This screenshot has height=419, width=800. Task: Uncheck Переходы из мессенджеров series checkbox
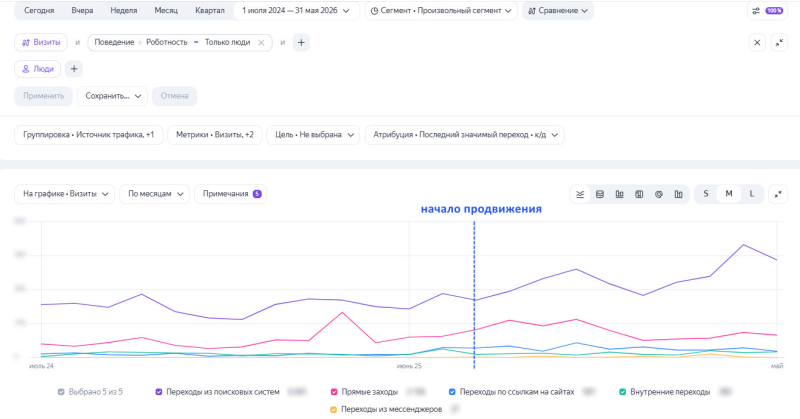pyautogui.click(x=333, y=409)
